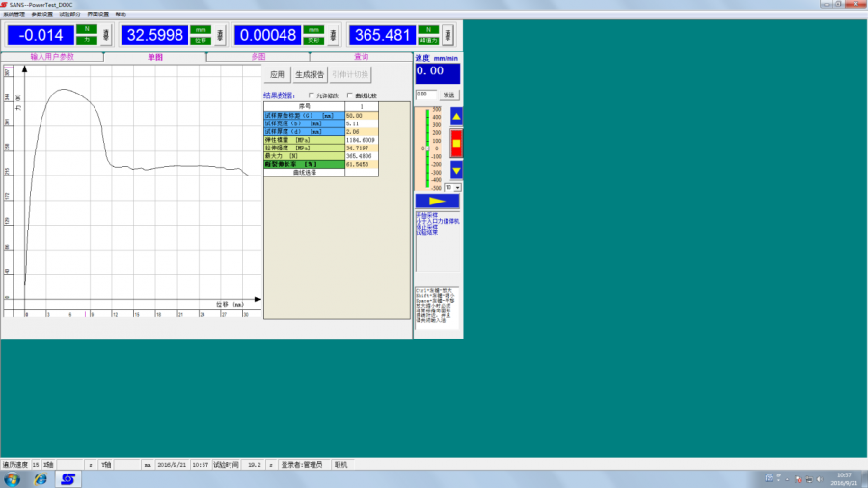Image resolution: width=868 pixels, height=488 pixels.
Task: Launch Internet Explorer from taskbar
Action: (x=41, y=479)
